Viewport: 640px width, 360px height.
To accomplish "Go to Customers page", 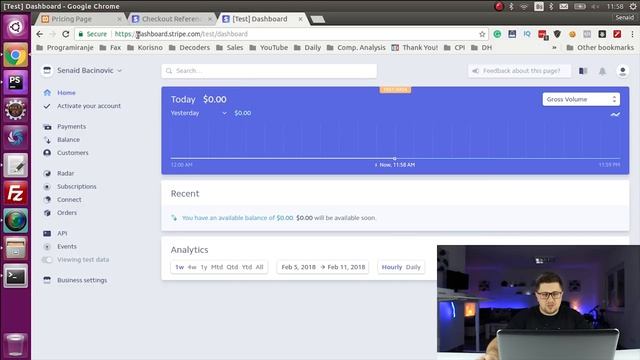I will coord(73,153).
